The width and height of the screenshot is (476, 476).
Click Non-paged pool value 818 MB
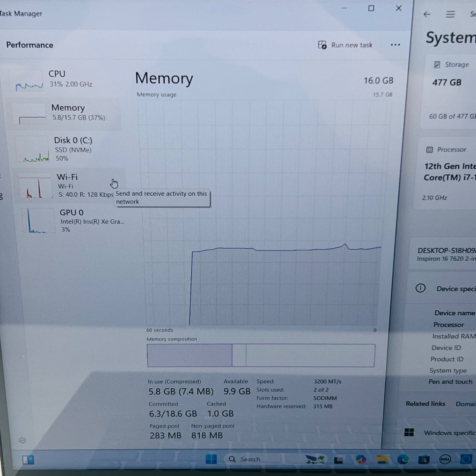(x=207, y=435)
